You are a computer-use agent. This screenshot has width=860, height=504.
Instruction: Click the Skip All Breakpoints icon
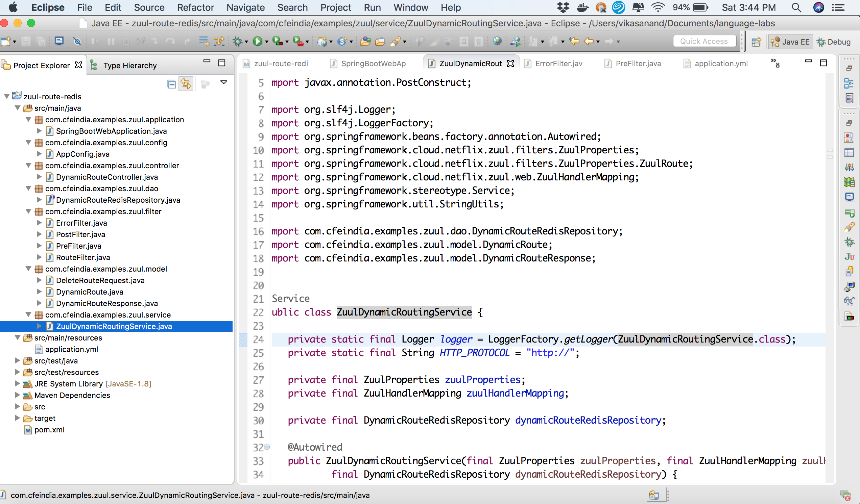(x=77, y=42)
